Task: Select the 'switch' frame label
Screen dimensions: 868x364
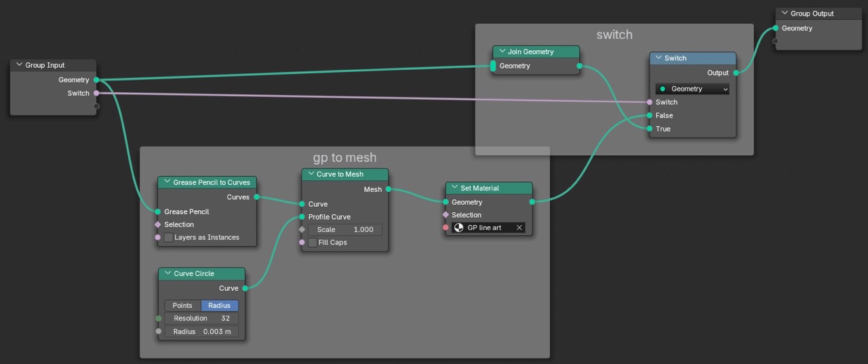Action: click(614, 35)
